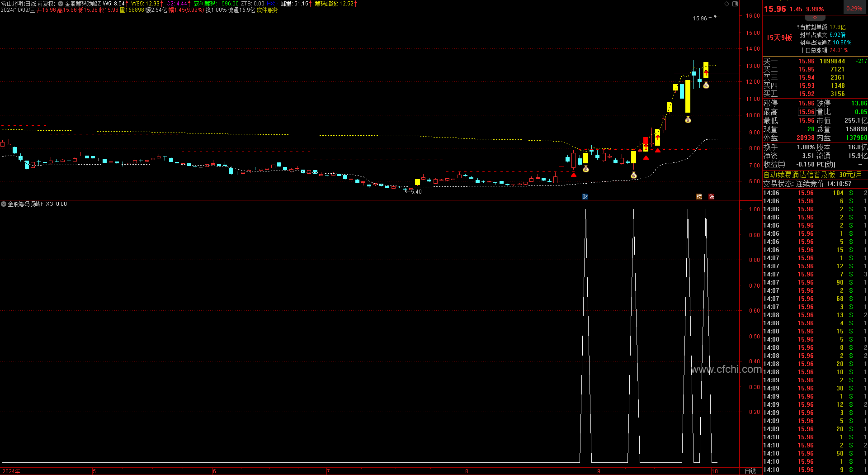Select the 日线 period label at bottom
868x475 pixels.
(750, 471)
